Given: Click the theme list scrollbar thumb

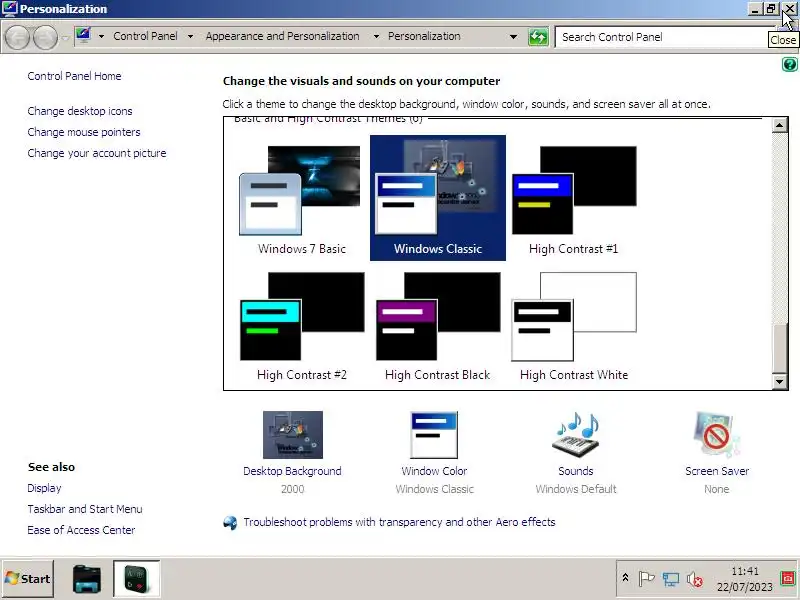Looking at the screenshot, I should coord(779,348).
